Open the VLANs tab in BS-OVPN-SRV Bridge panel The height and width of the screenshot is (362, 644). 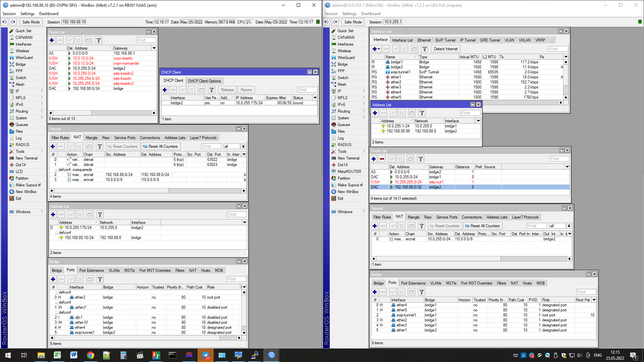114,270
